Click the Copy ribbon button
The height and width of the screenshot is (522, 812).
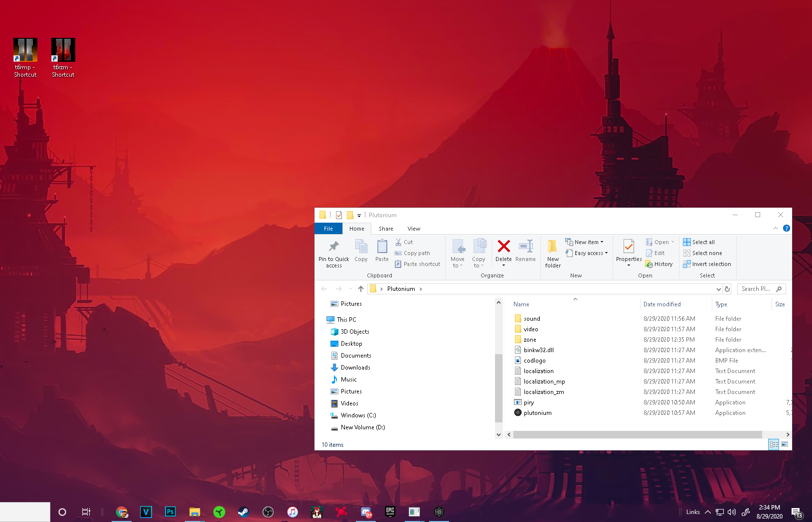click(361, 251)
